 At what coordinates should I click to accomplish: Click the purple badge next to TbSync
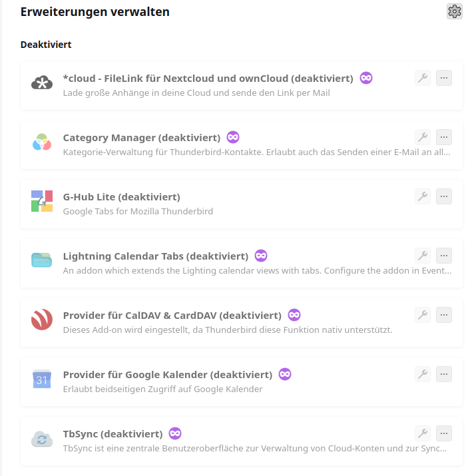point(175,433)
